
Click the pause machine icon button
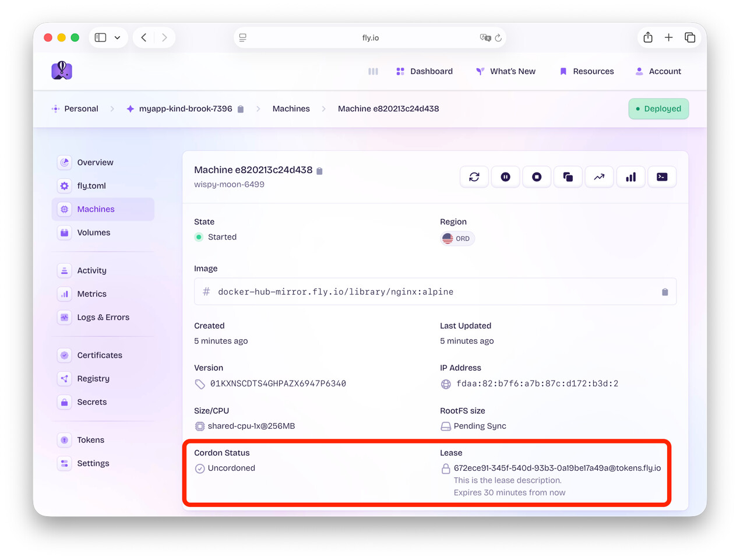506,177
